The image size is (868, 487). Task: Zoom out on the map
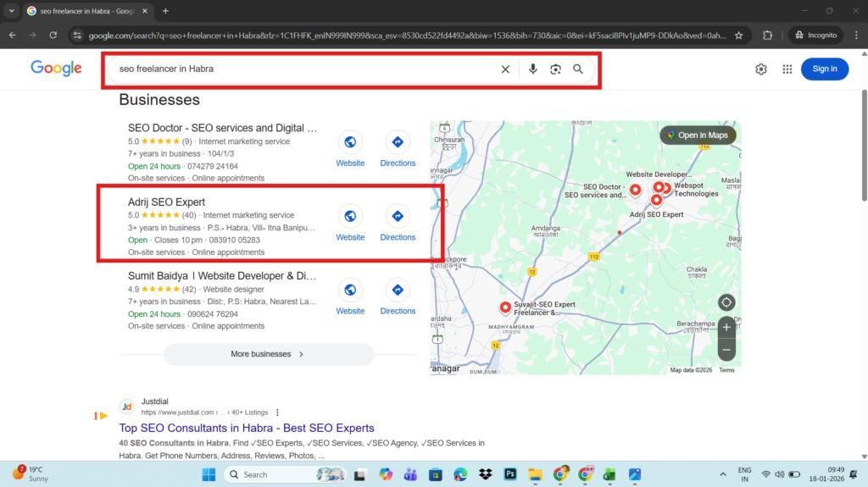pos(726,350)
